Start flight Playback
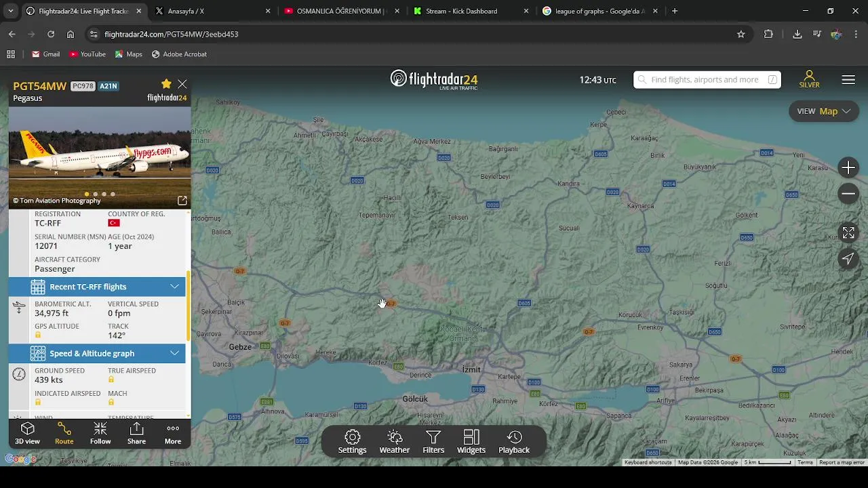Image resolution: width=868 pixels, height=488 pixels. [x=514, y=442]
